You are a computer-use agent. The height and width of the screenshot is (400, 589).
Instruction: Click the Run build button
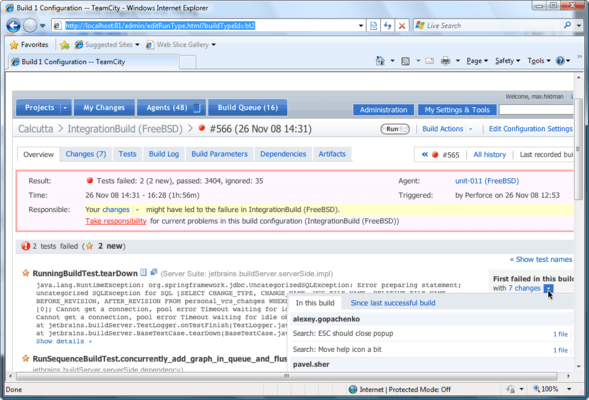[395, 129]
